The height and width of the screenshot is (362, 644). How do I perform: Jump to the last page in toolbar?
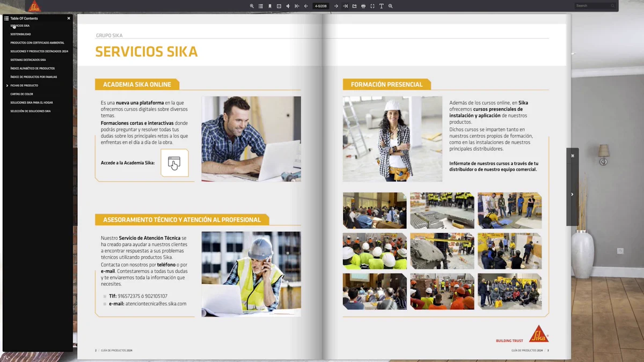tap(346, 6)
